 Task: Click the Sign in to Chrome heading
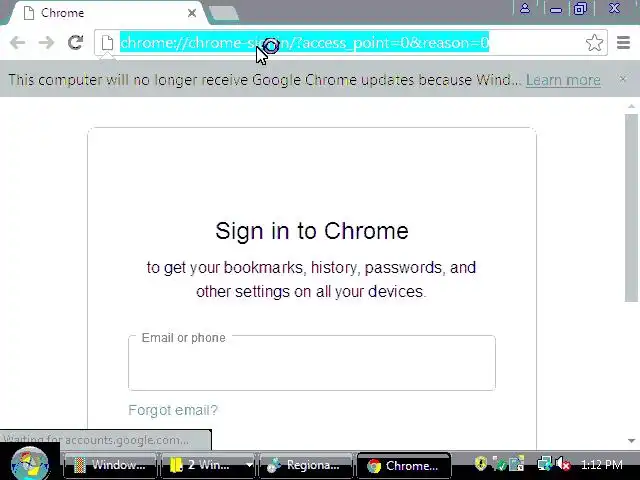[312, 231]
